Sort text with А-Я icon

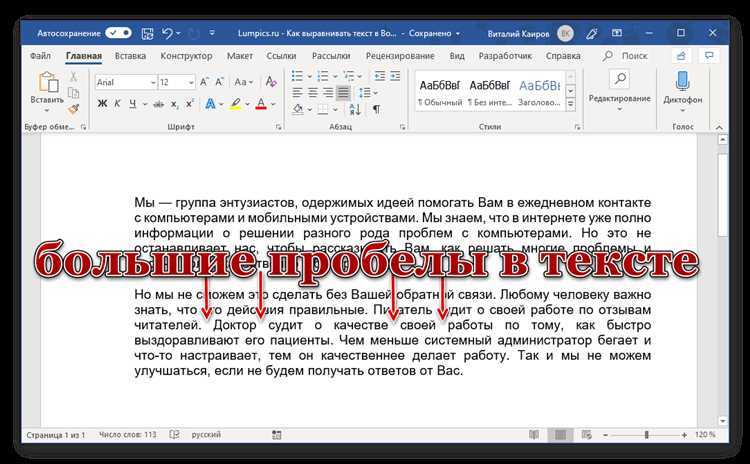pyautogui.click(x=355, y=110)
